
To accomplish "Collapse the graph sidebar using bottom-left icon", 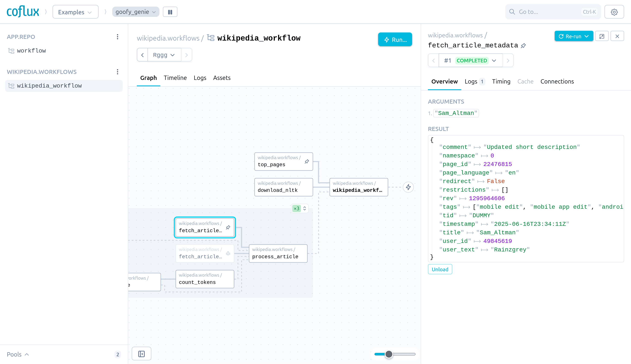I will (141, 354).
